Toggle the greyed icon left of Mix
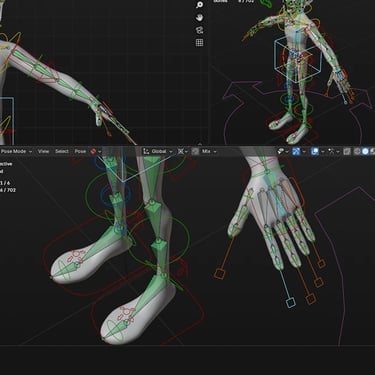Screen dimensions: 375x375 [195, 151]
